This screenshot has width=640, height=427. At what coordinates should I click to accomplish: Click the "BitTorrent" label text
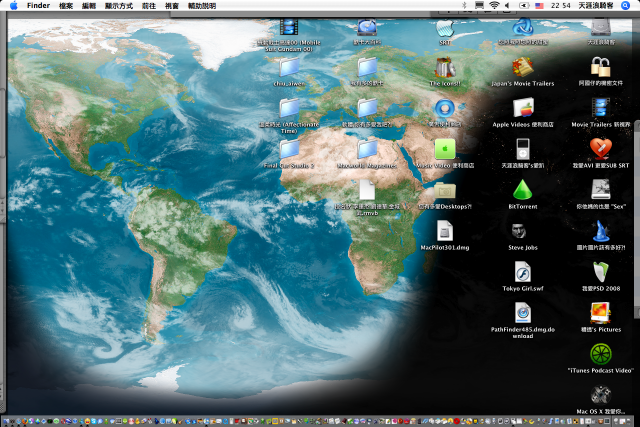point(523,207)
